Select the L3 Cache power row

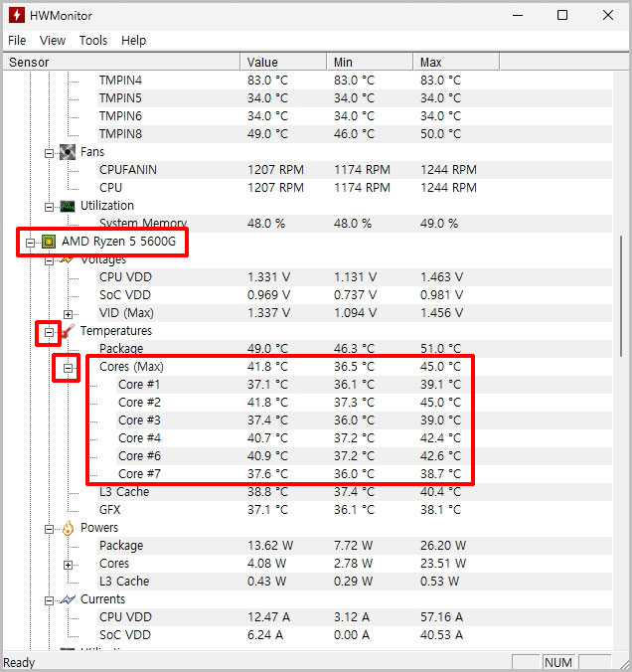355,582
